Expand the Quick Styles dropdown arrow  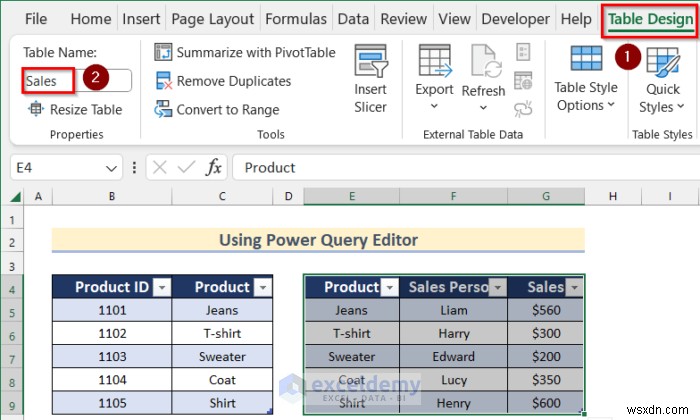[x=680, y=106]
